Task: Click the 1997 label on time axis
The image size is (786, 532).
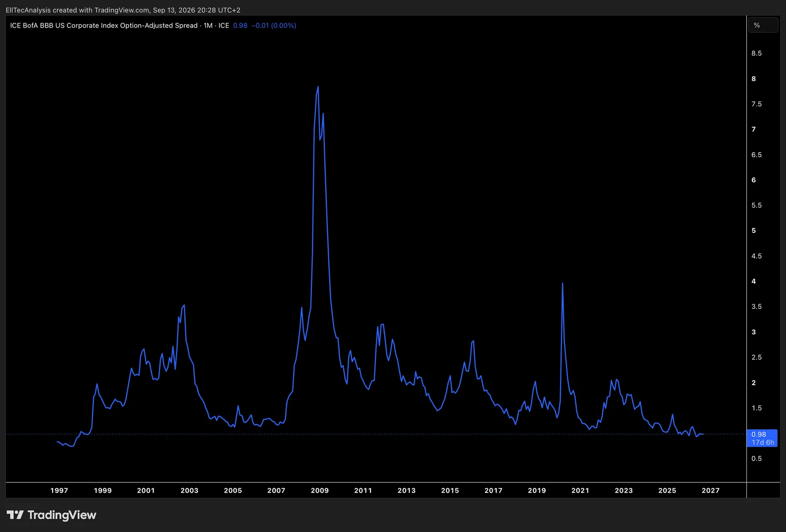Action: point(59,490)
